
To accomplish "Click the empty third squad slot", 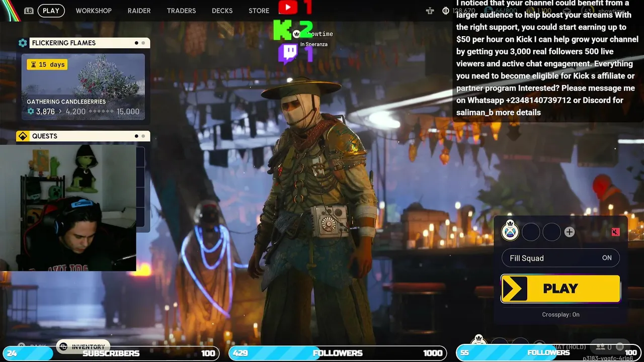I will point(551,232).
